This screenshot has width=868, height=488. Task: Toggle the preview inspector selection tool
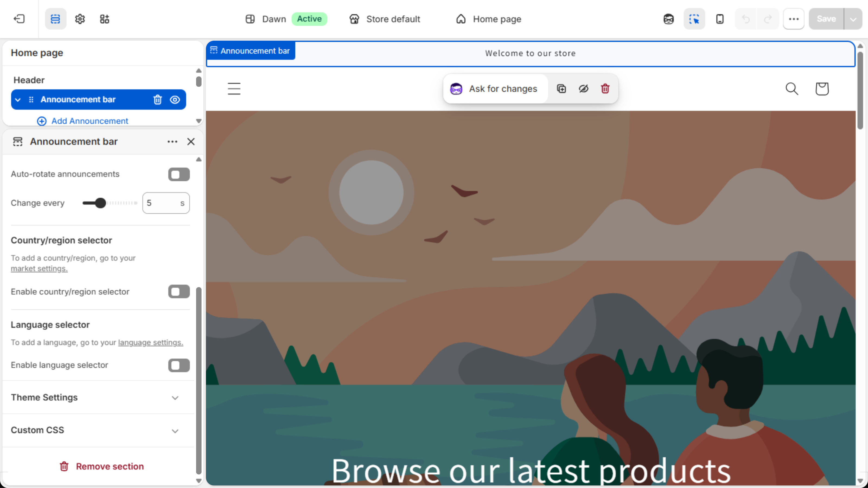pyautogui.click(x=694, y=19)
